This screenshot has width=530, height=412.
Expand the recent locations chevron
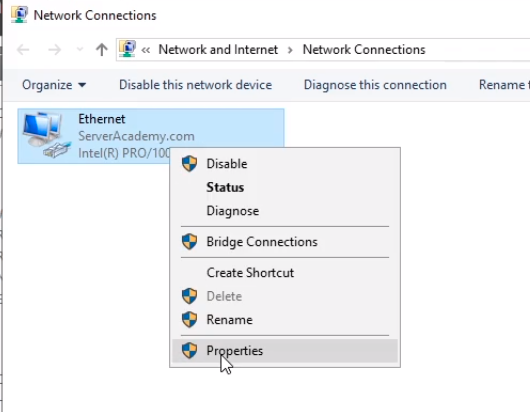(80, 50)
